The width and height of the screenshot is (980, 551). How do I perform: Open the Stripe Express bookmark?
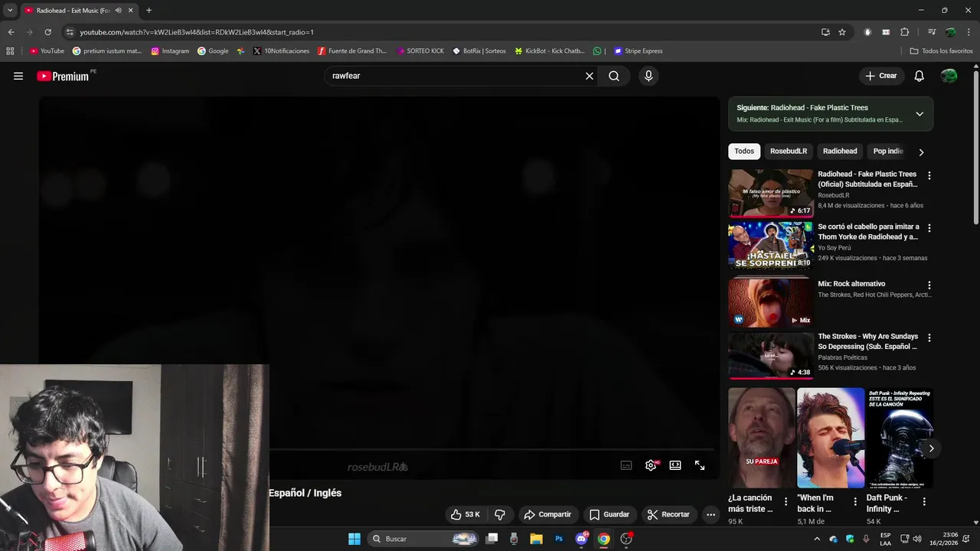[639, 51]
